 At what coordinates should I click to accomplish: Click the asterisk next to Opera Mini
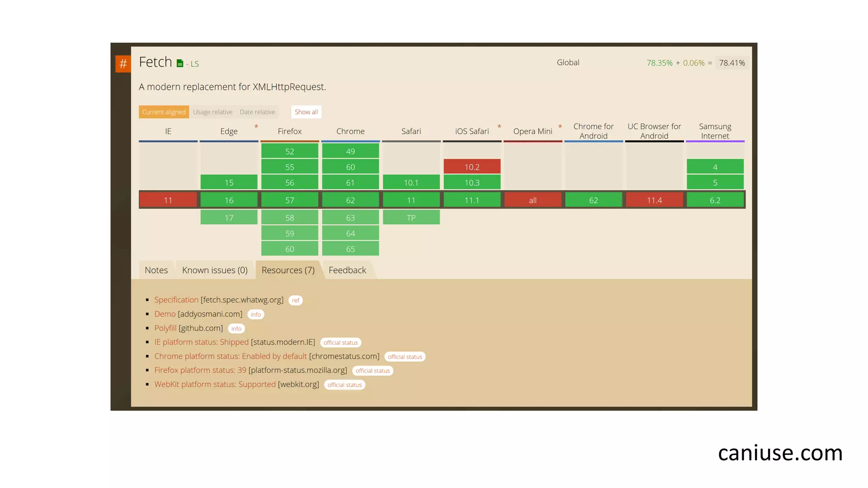tap(560, 127)
